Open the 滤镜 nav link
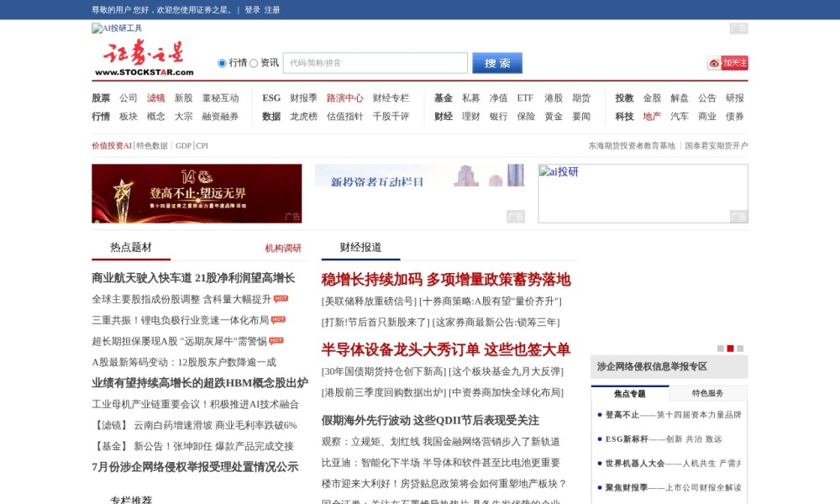The height and width of the screenshot is (504, 840). (156, 98)
